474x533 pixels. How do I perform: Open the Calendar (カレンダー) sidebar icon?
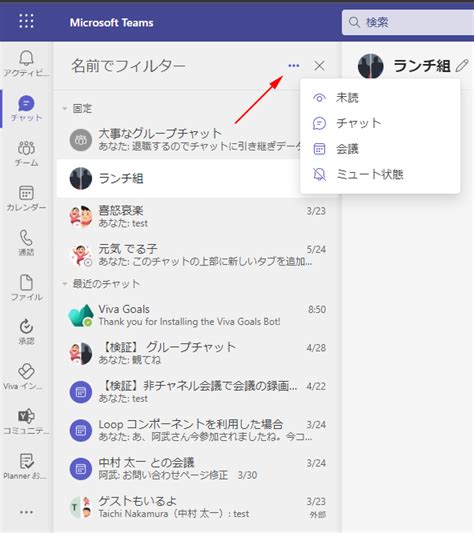click(x=26, y=198)
